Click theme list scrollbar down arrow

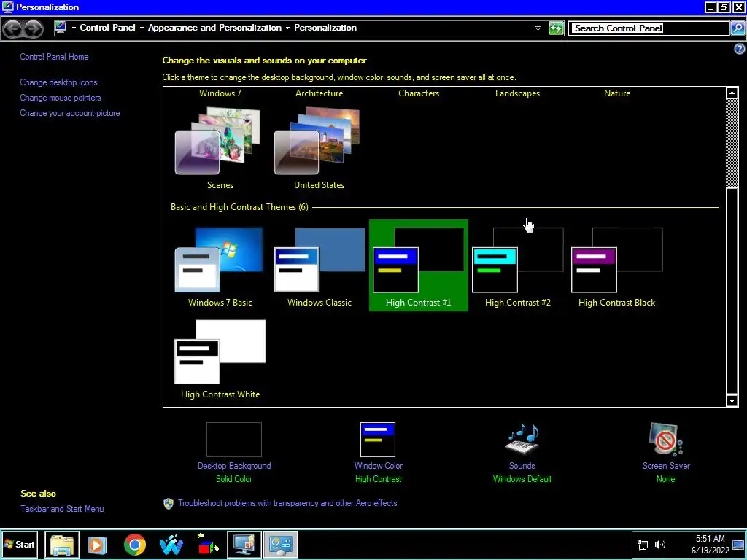(732, 401)
